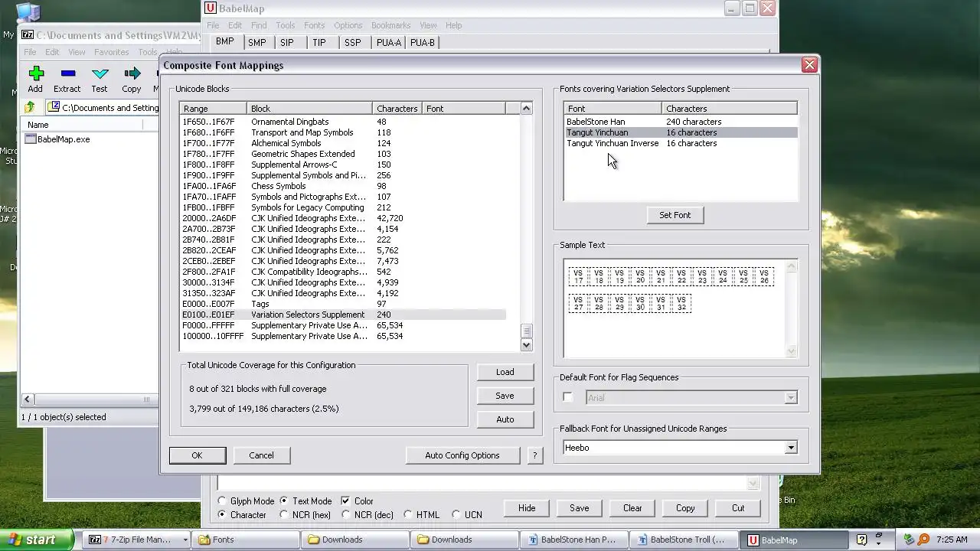This screenshot has width=980, height=551.
Task: Select Symbols for Legacy Computing row
Action: tap(343, 207)
